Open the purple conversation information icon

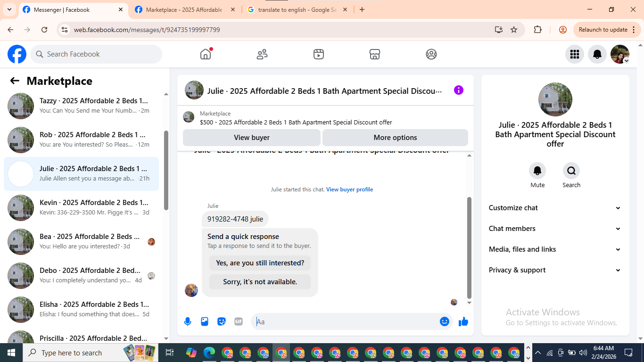click(459, 90)
